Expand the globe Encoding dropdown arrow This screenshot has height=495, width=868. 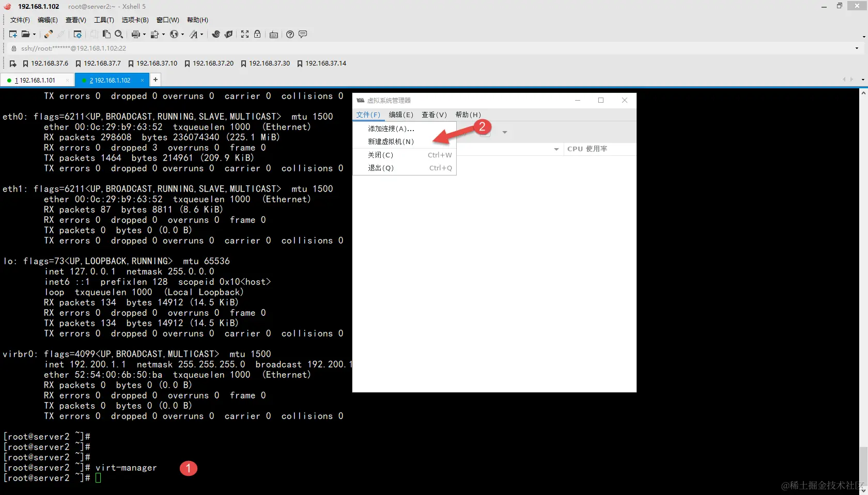182,35
